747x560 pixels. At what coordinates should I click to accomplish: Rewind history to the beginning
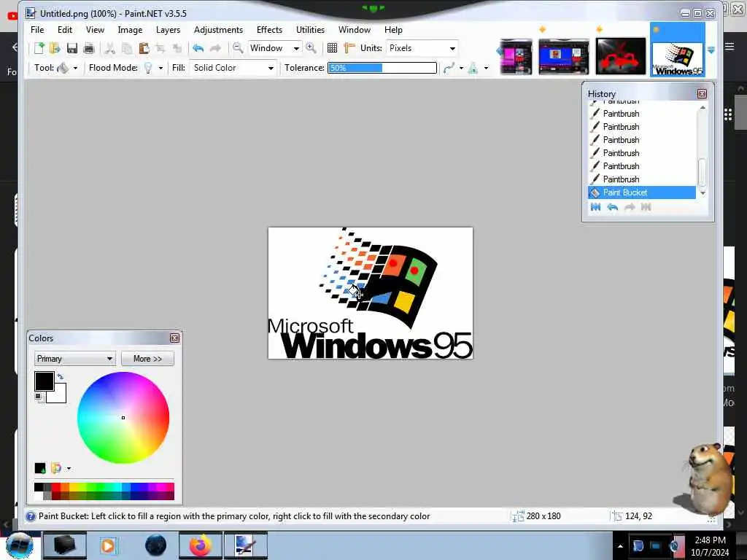(x=595, y=207)
